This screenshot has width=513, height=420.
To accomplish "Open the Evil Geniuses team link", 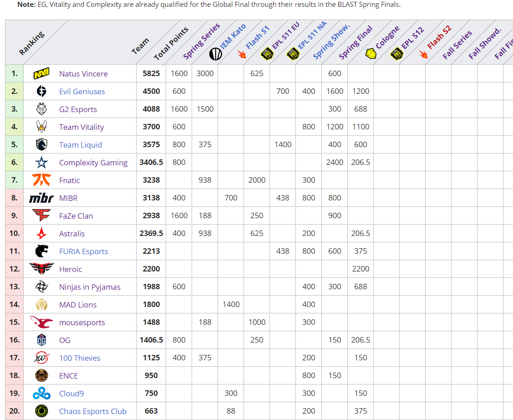I will 82,91.
